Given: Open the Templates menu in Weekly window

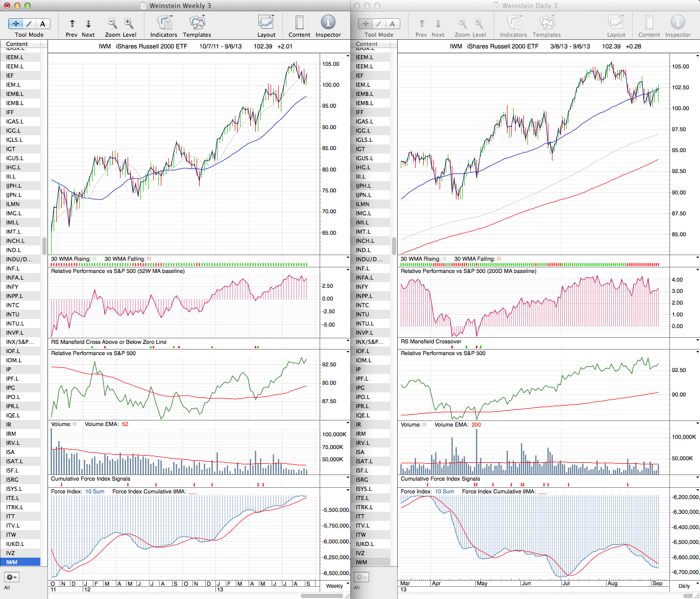Looking at the screenshot, I should [x=197, y=23].
